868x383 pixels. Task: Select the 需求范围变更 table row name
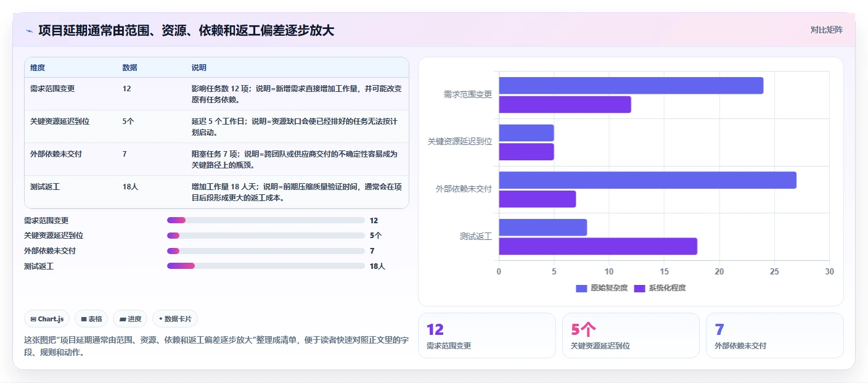(x=52, y=89)
